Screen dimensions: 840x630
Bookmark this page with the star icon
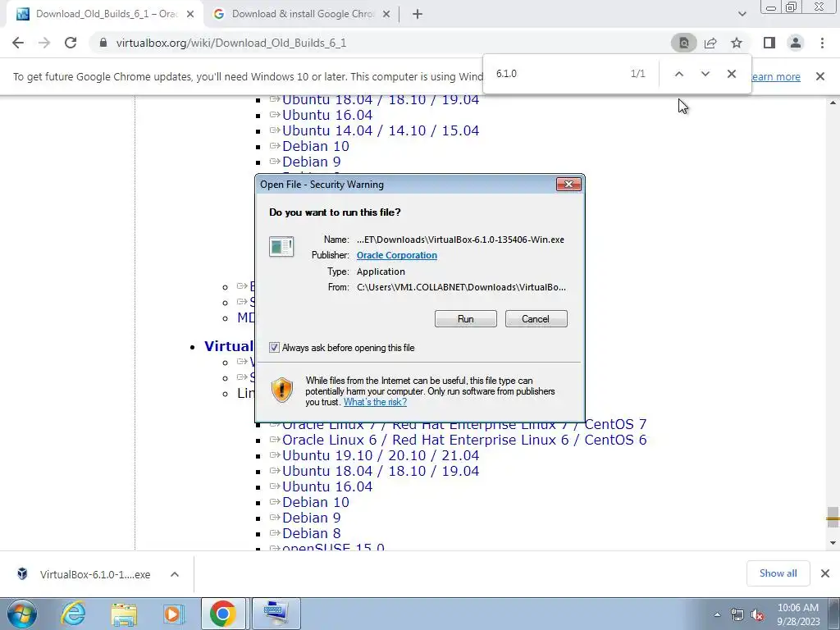pos(737,43)
